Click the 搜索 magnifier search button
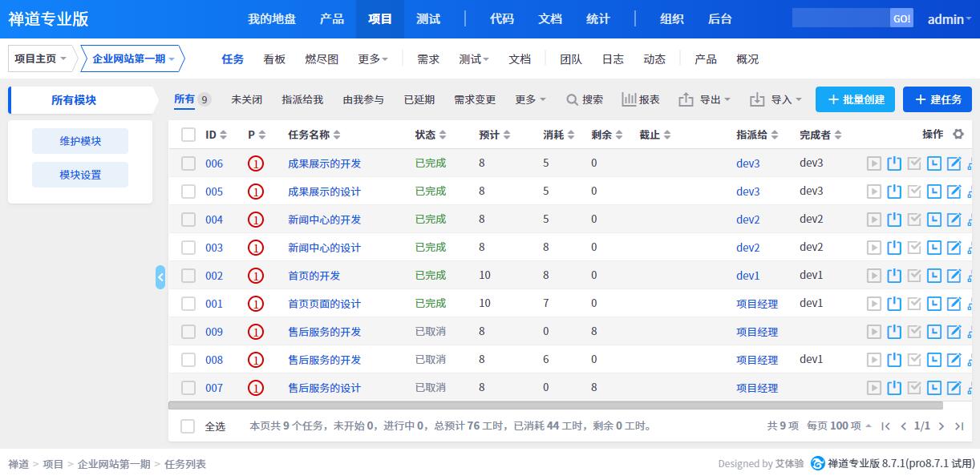980x476 pixels. click(x=584, y=99)
